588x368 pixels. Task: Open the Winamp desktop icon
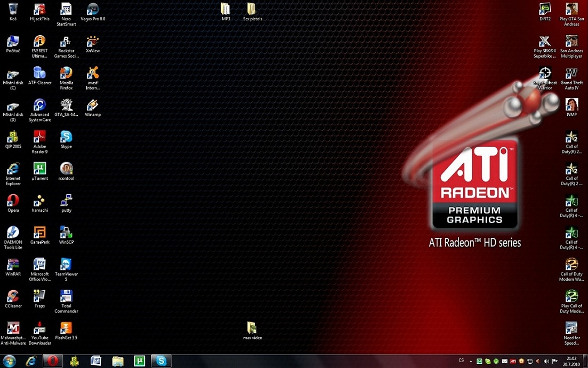coord(93,105)
